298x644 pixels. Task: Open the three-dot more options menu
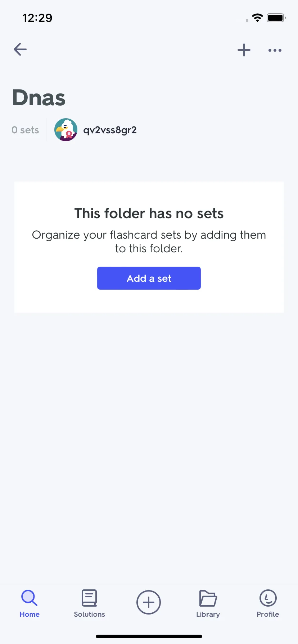click(275, 50)
